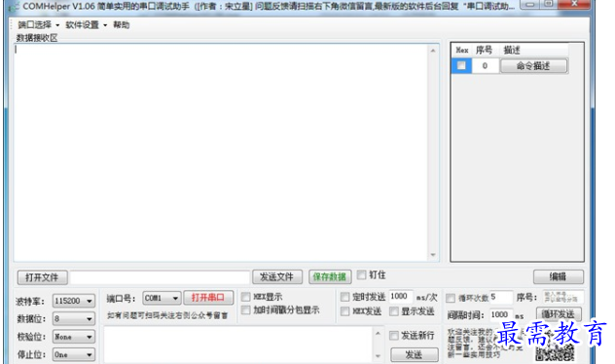Screen dimensions: 615x364
Task: Click receive area scrollbar down arrow
Action: coord(433,255)
